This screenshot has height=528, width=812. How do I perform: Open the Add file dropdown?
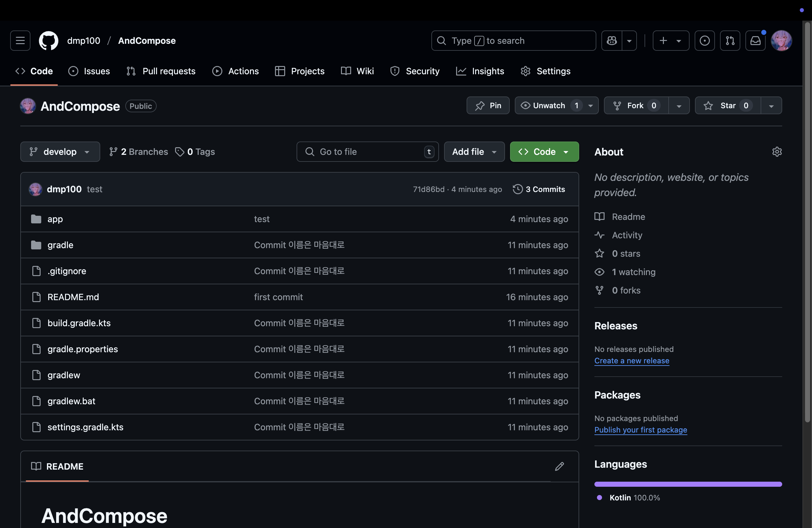tap(474, 152)
